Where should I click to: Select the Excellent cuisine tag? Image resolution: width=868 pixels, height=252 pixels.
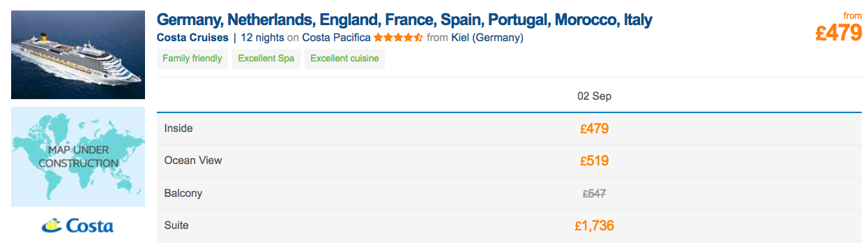[344, 59]
